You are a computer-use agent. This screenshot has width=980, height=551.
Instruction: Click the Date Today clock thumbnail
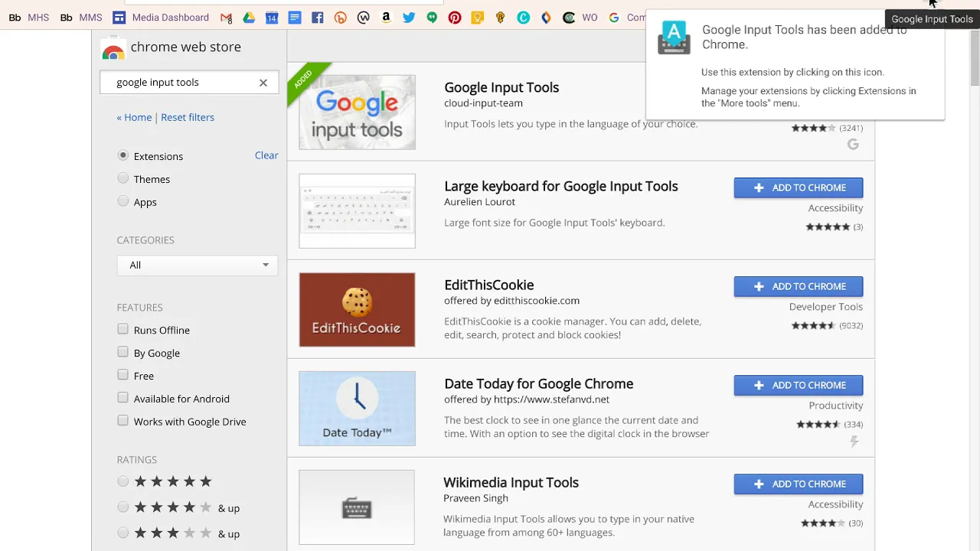click(x=357, y=409)
